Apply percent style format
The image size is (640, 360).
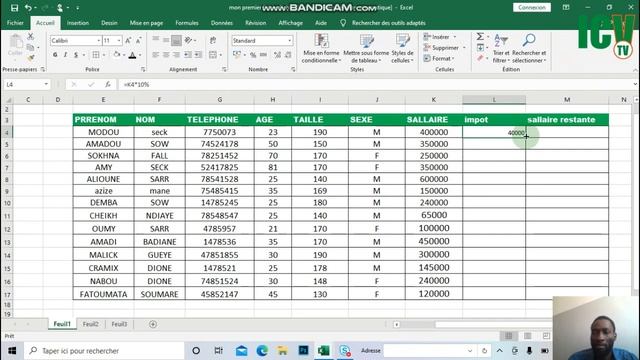[253, 55]
